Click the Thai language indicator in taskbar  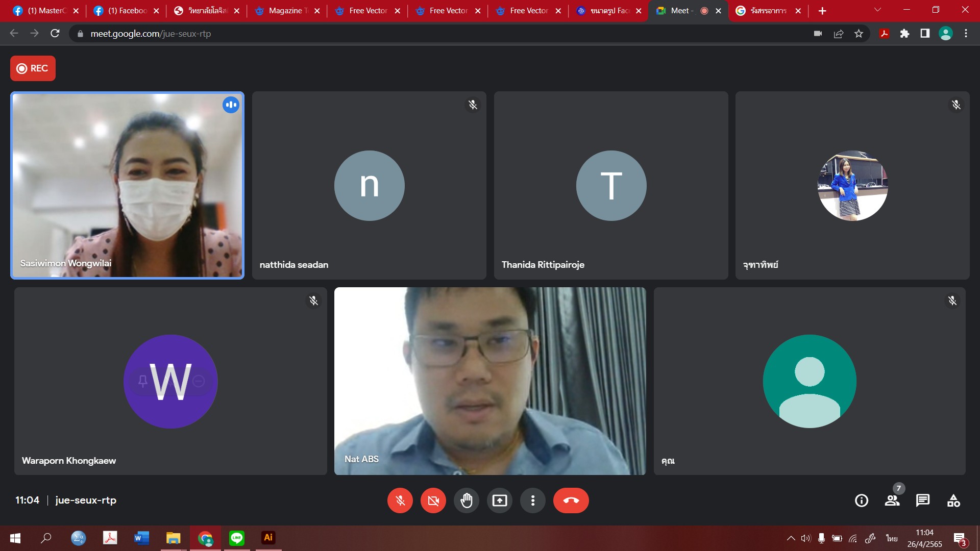[891, 538]
